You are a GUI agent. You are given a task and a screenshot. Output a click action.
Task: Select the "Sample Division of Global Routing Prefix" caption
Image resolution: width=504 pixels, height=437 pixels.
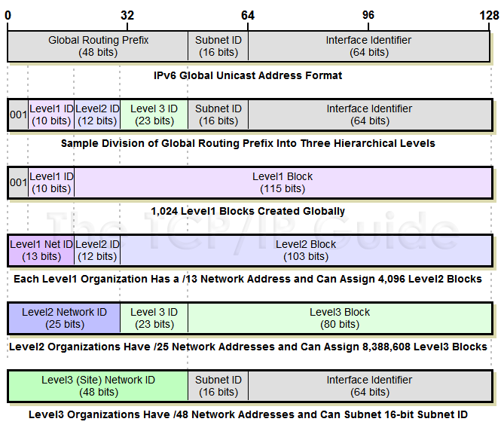coord(248,143)
